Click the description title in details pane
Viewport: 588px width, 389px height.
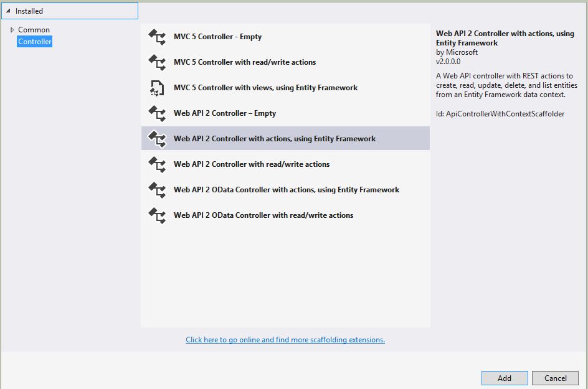505,38
